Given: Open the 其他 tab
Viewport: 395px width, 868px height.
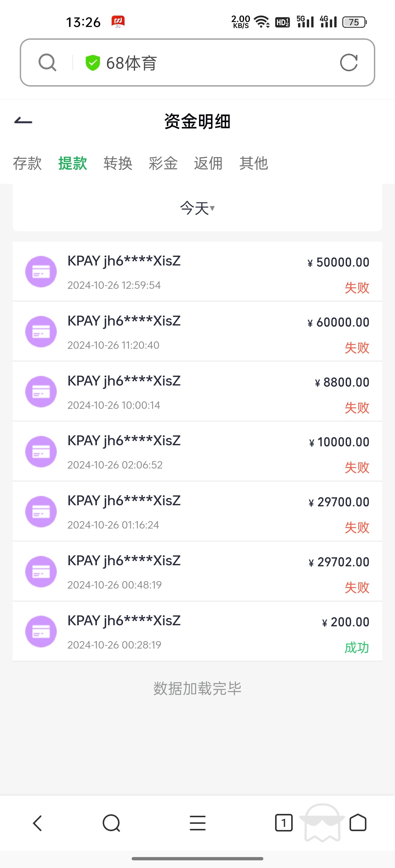Looking at the screenshot, I should 253,163.
